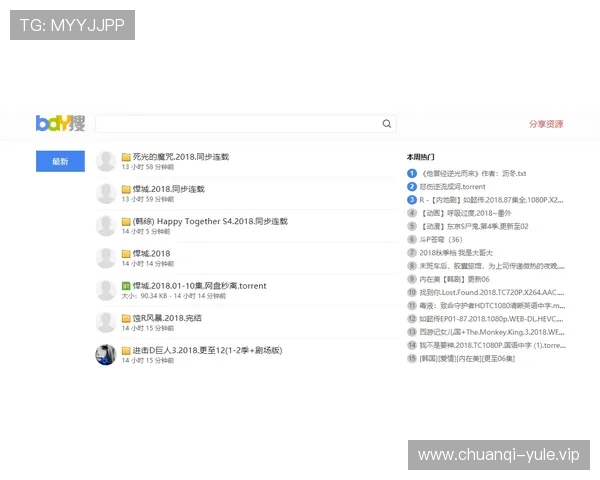
Task: Click the magnifier search icon
Action: click(386, 124)
